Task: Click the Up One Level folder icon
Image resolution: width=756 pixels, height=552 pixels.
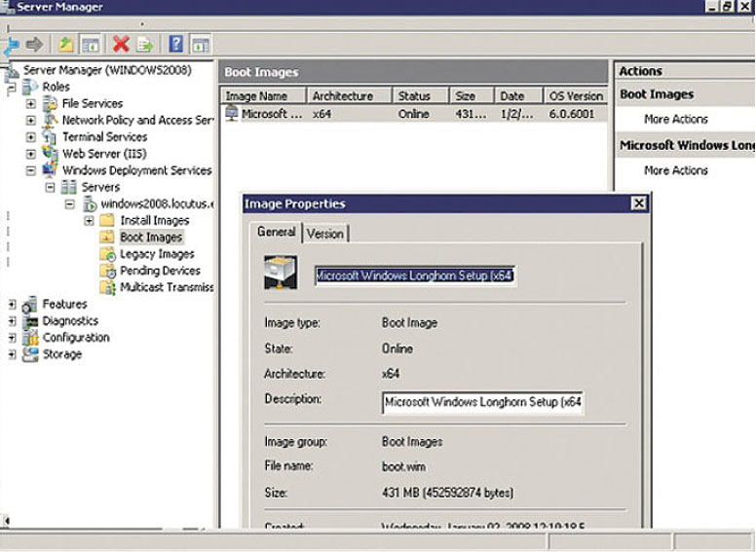Action: [65, 45]
